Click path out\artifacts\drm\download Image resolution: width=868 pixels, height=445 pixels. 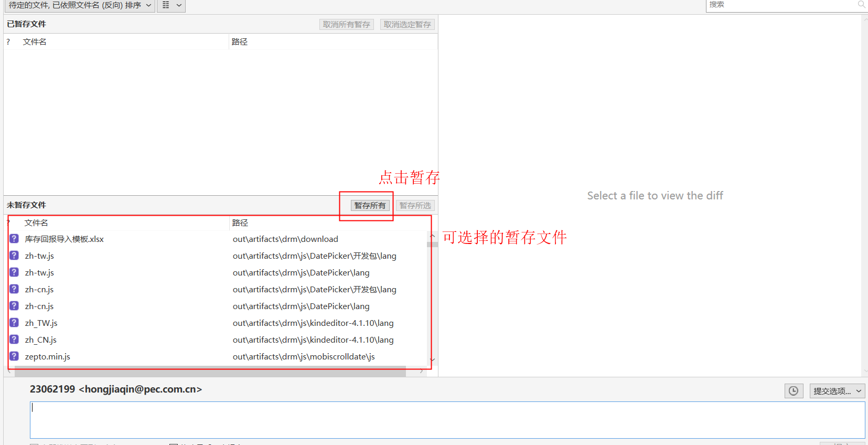tap(285, 239)
